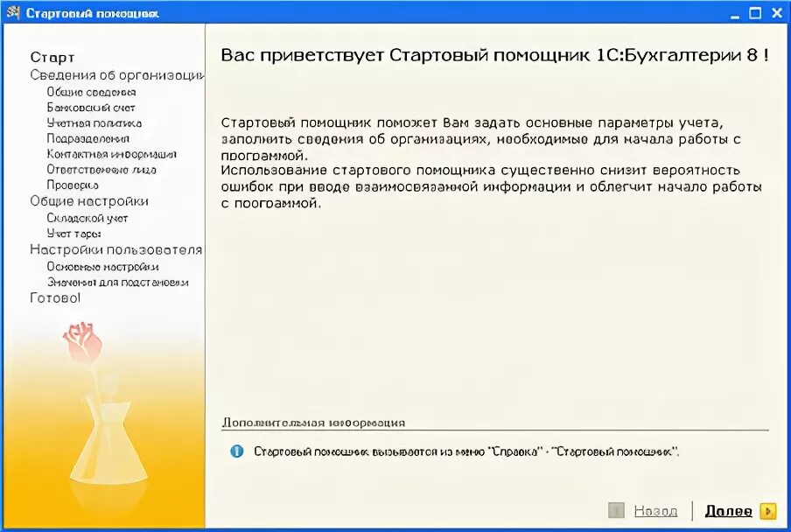This screenshot has height=532, width=791.
Task: Select the Складской учет step
Action: pos(86,218)
